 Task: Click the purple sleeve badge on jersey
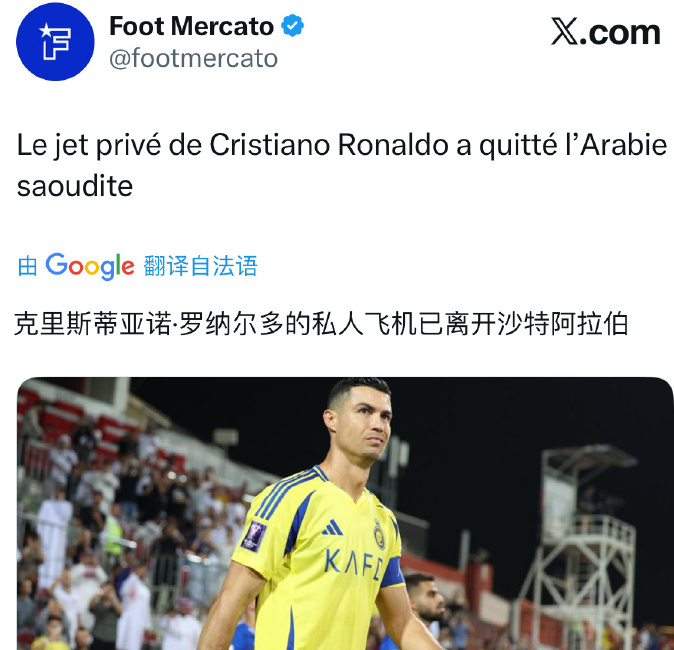coord(254,536)
